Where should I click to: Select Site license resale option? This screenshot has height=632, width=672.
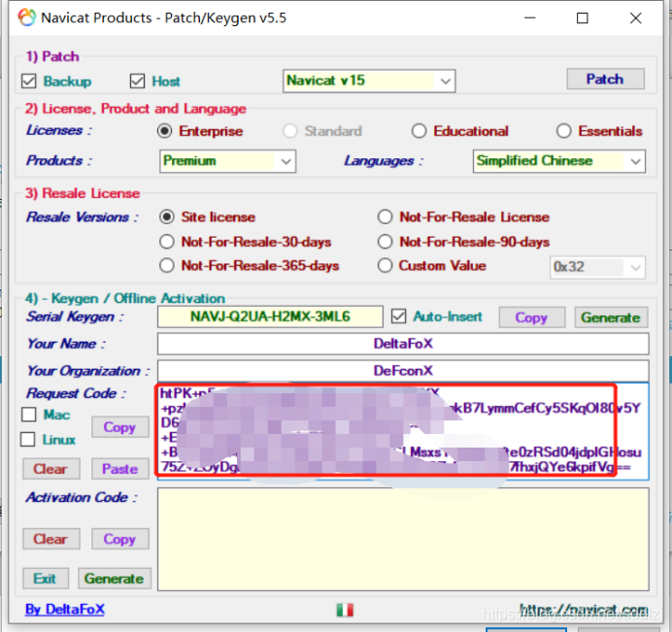(167, 216)
